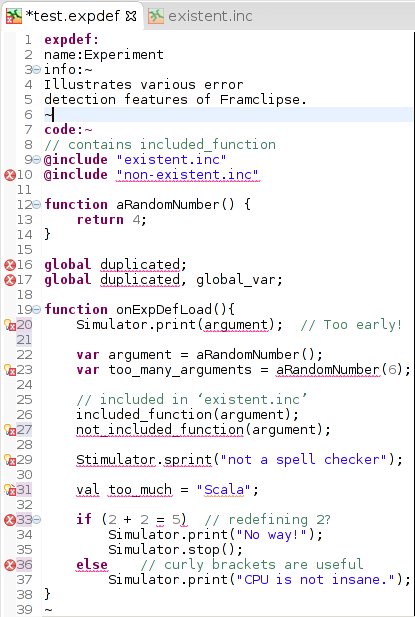Fold the onExpDefLoad function at line 19
415x617 pixels.
point(37,310)
